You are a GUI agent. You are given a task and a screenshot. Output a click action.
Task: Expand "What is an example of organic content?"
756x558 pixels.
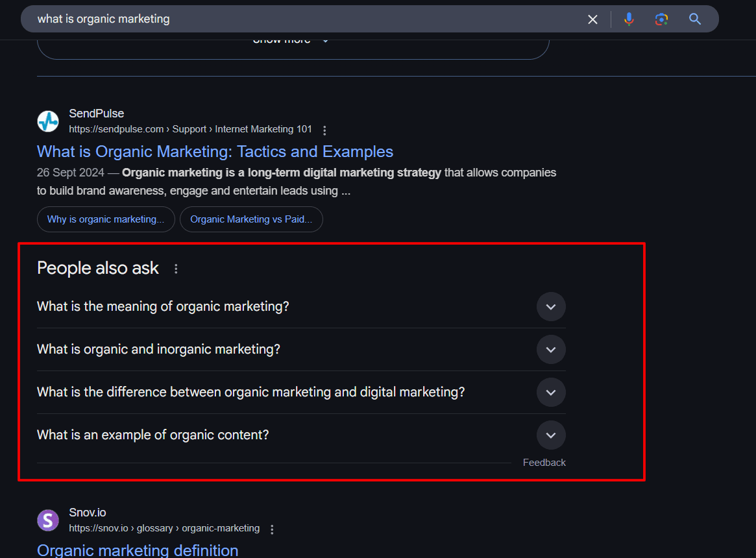(301, 435)
